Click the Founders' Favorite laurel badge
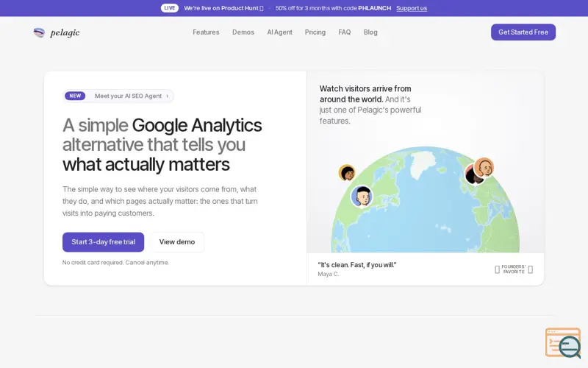This screenshot has width=588, height=368. tap(514, 269)
